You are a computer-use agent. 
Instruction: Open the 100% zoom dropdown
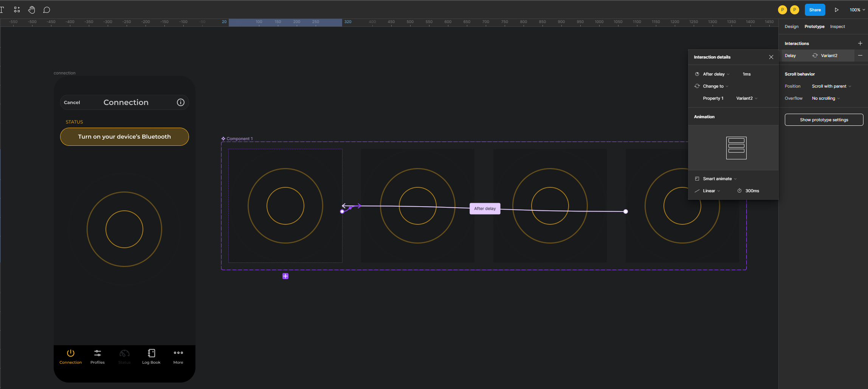point(857,10)
